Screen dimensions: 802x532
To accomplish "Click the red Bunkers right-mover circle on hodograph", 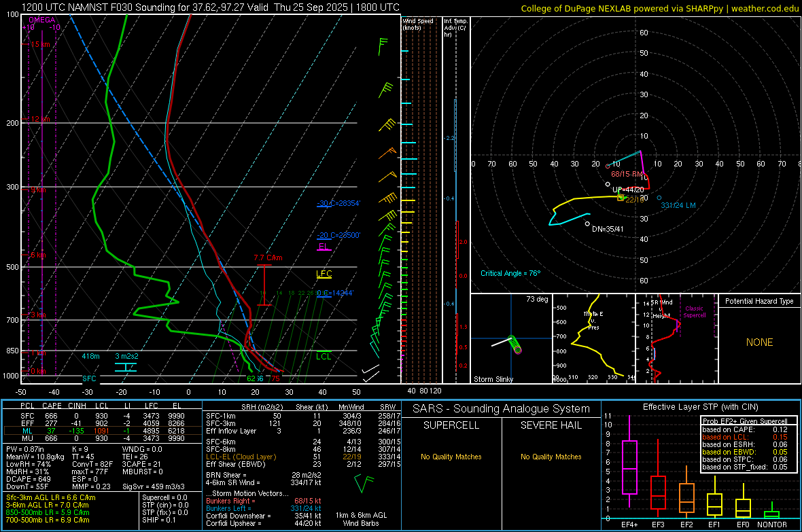I will click(x=608, y=166).
